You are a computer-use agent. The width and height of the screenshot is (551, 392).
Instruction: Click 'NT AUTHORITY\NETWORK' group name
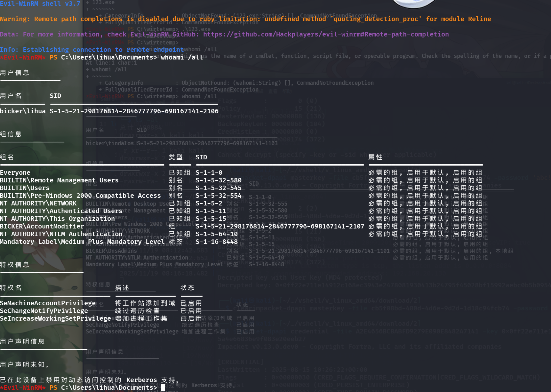coord(38,203)
